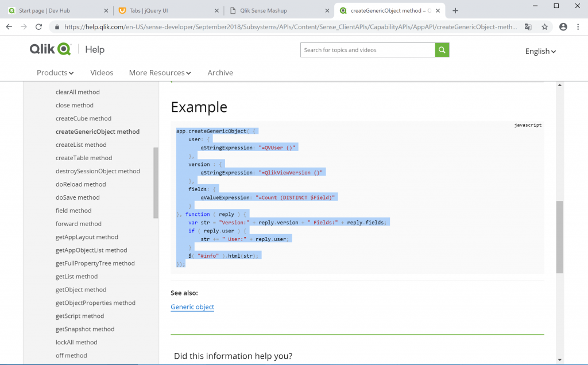Click the browser profile avatar icon
The width and height of the screenshot is (588, 365).
coord(563,26)
